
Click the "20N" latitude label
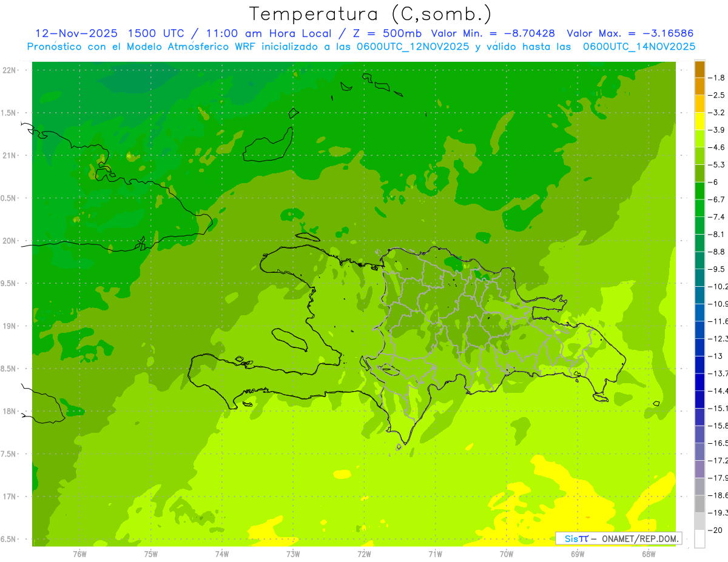[x=10, y=241]
